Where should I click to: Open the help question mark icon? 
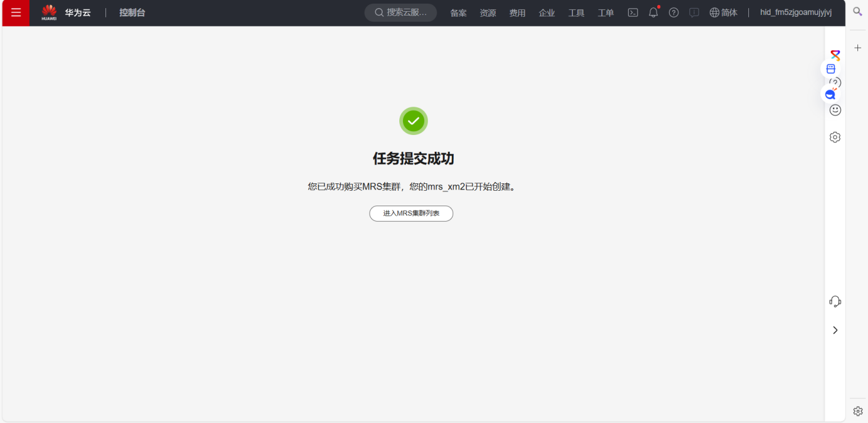coord(673,12)
